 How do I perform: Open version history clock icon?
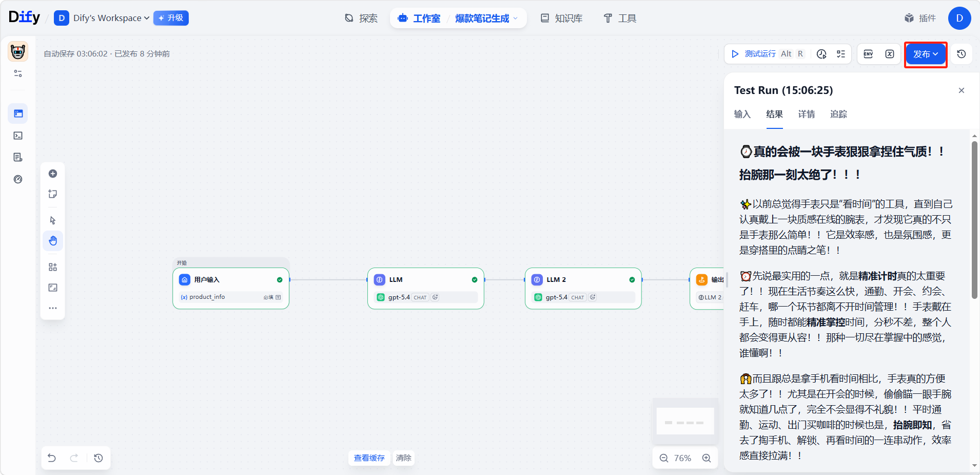962,54
